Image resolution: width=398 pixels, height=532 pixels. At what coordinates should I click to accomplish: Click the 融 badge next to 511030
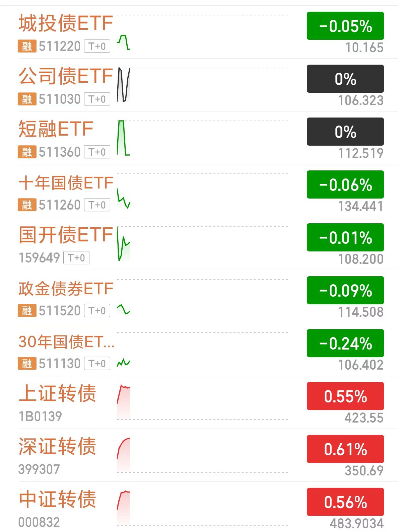tap(27, 99)
